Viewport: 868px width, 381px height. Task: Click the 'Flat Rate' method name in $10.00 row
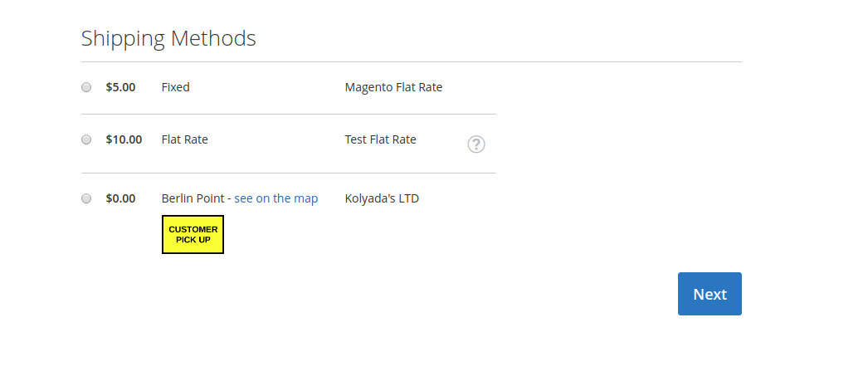[x=185, y=139]
